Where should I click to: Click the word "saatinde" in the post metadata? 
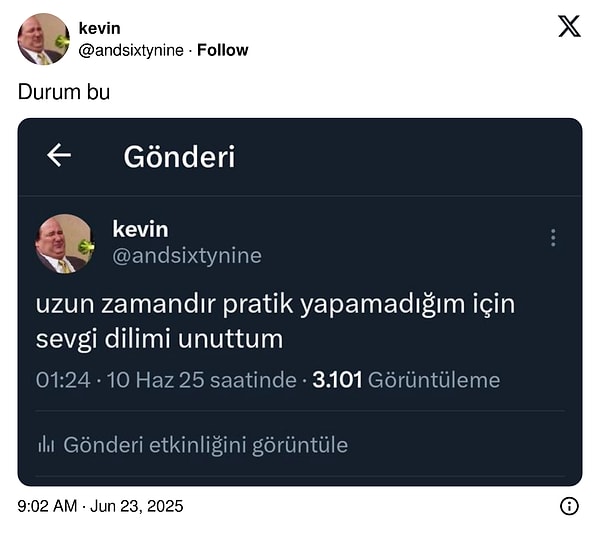[254, 380]
